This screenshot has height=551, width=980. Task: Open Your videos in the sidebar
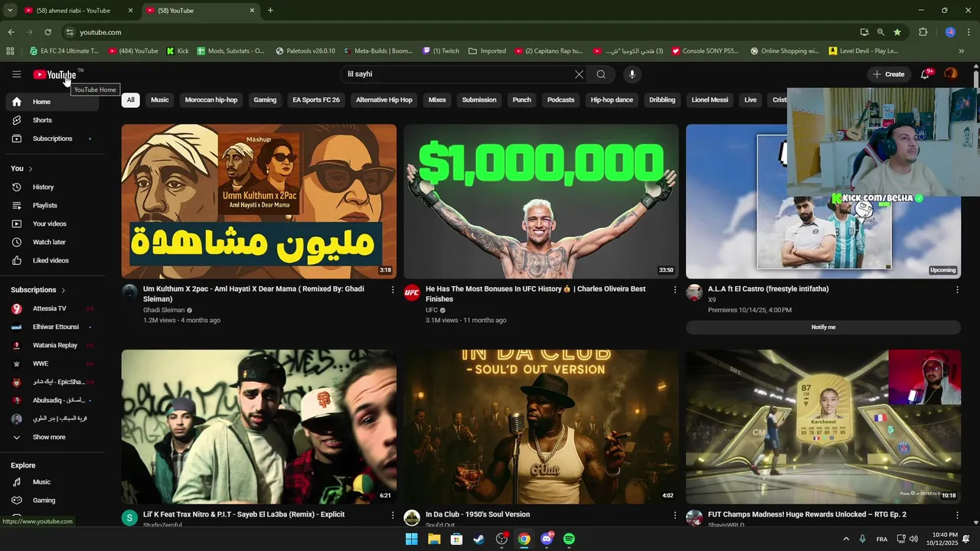(50, 223)
